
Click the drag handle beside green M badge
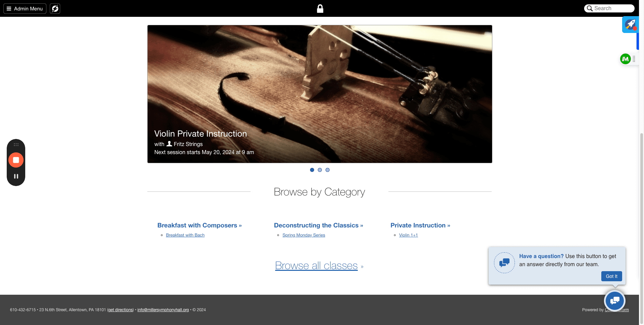click(634, 59)
